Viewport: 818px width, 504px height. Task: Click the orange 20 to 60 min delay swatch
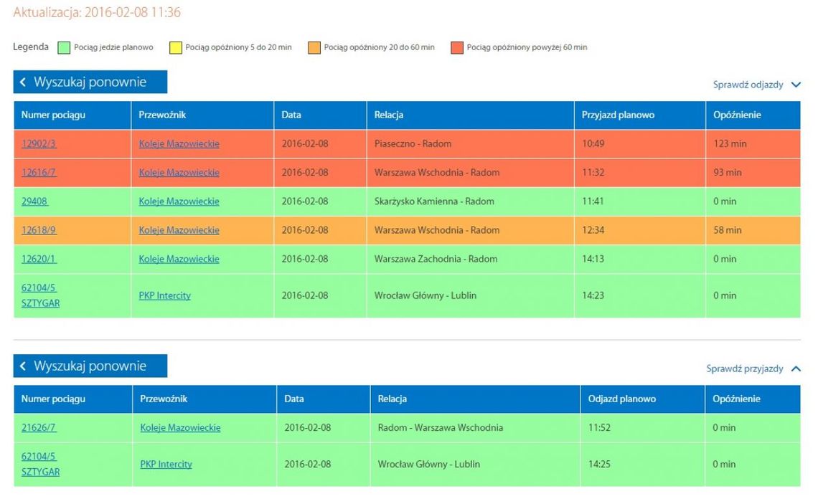coord(314,48)
